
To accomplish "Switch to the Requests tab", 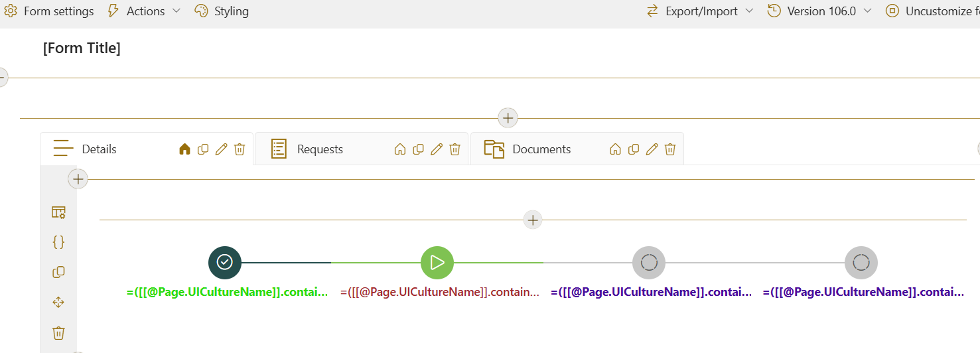I will (x=319, y=149).
